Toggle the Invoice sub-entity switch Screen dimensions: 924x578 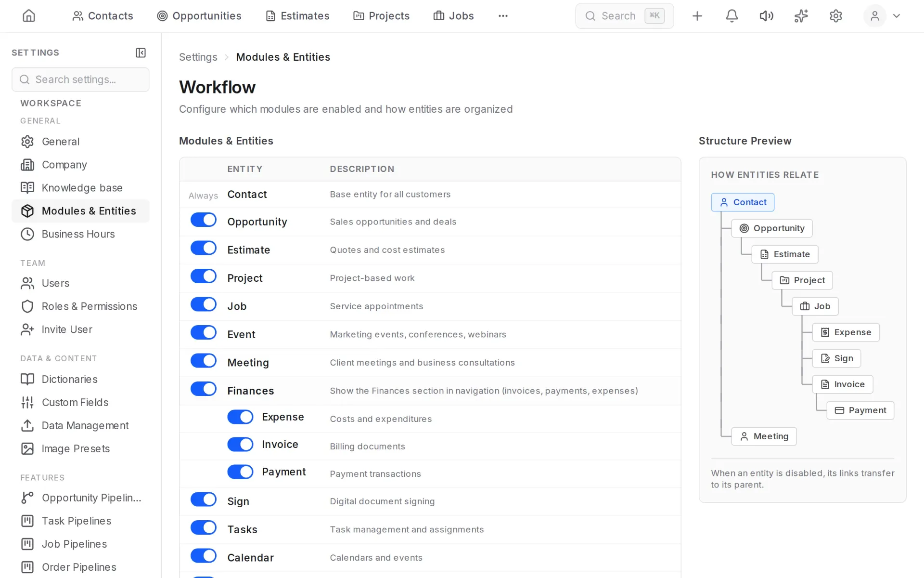[x=240, y=444]
